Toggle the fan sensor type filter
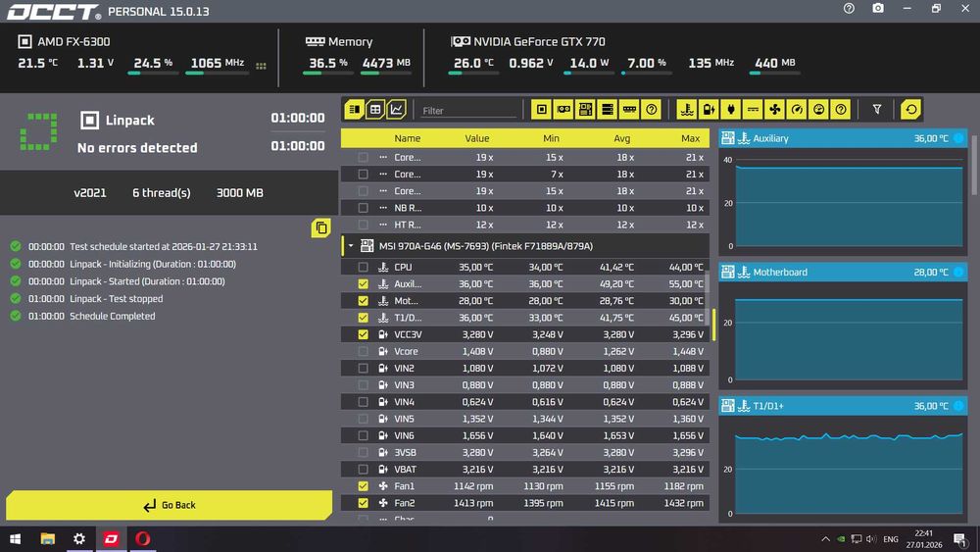The height and width of the screenshot is (552, 980). (774, 110)
